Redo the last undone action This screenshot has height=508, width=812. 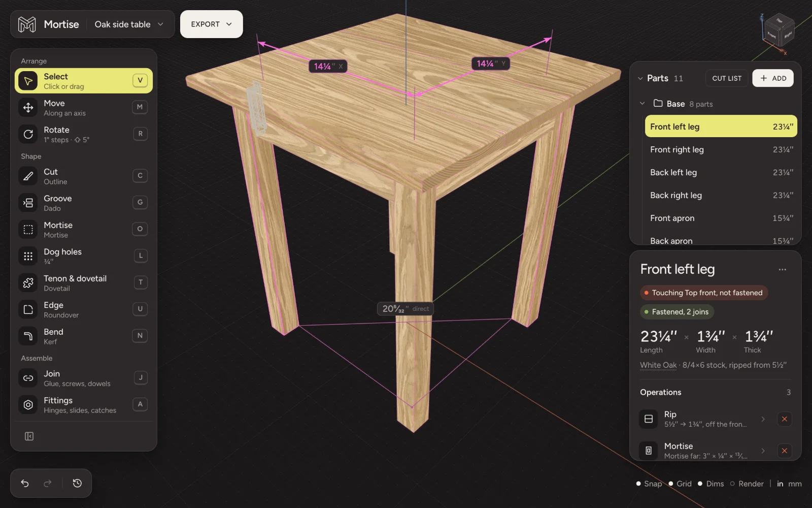48,483
